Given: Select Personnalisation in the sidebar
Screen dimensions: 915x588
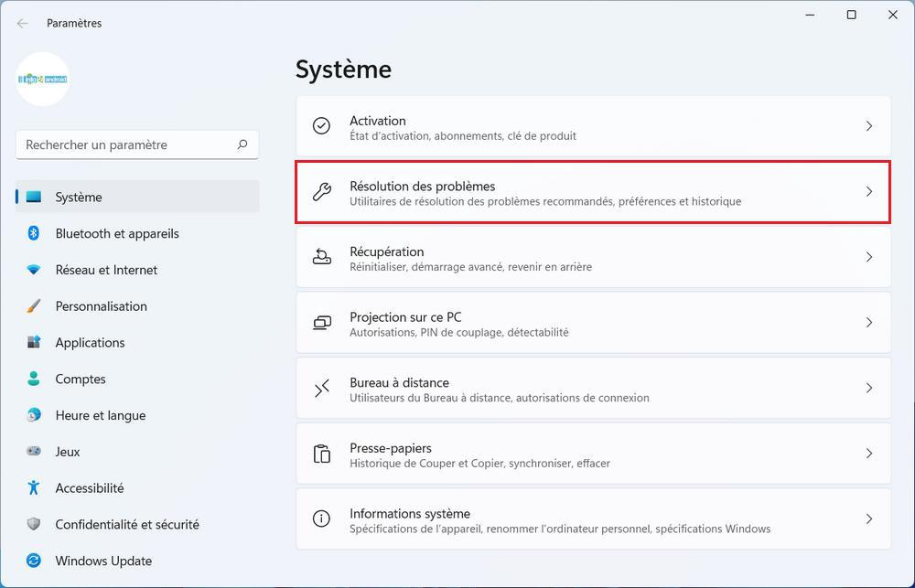Looking at the screenshot, I should [x=137, y=305].
